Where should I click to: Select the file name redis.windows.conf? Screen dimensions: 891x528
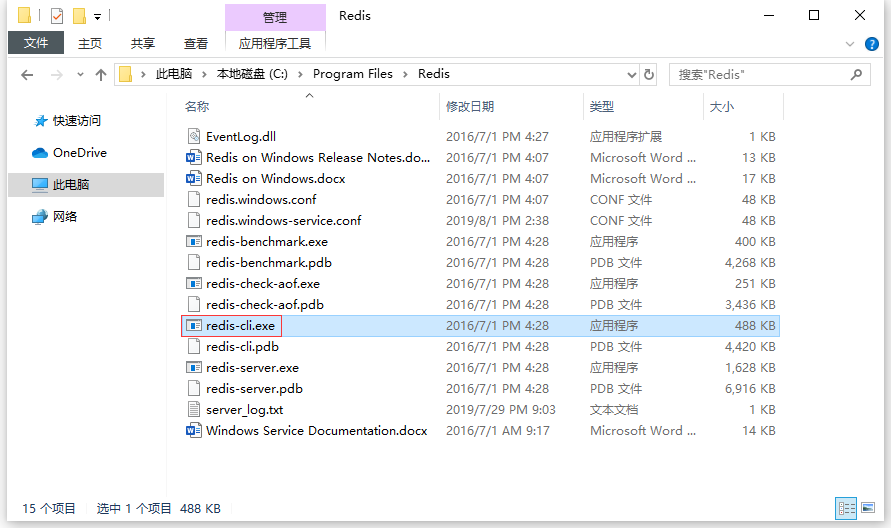(x=261, y=199)
